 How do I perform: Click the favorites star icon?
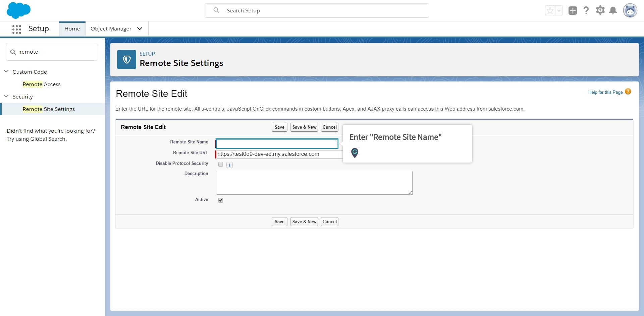pyautogui.click(x=550, y=11)
